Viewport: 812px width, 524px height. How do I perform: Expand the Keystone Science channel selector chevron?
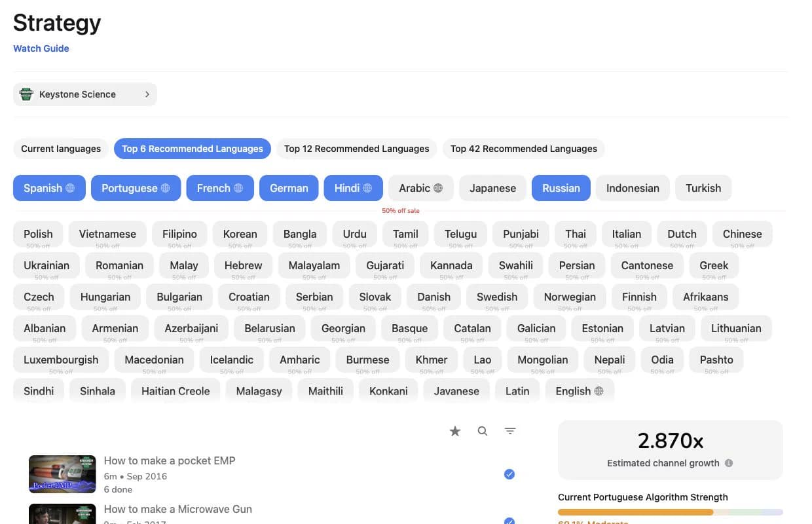coord(147,94)
